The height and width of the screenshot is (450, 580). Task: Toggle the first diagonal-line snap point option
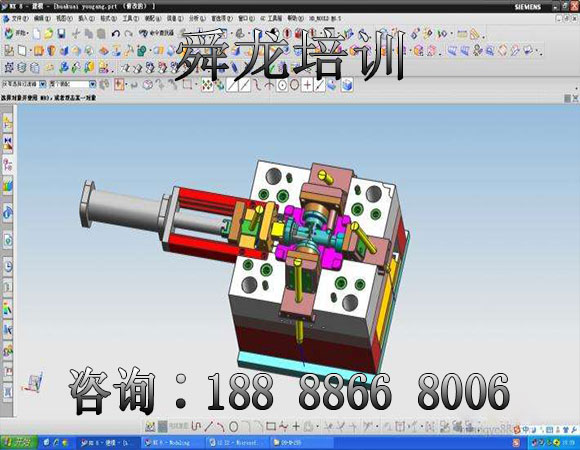pyautogui.click(x=232, y=85)
